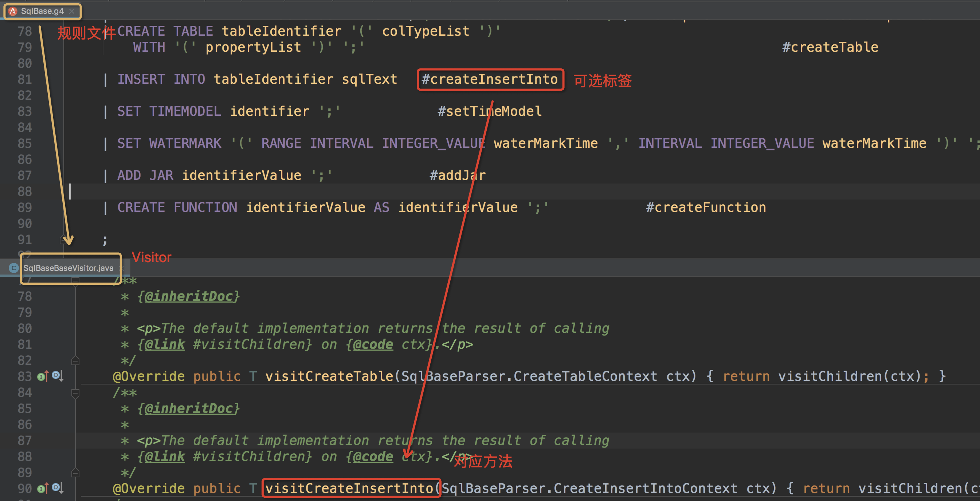
Task: Click the visitCreateInsertInto method name
Action: point(349,488)
